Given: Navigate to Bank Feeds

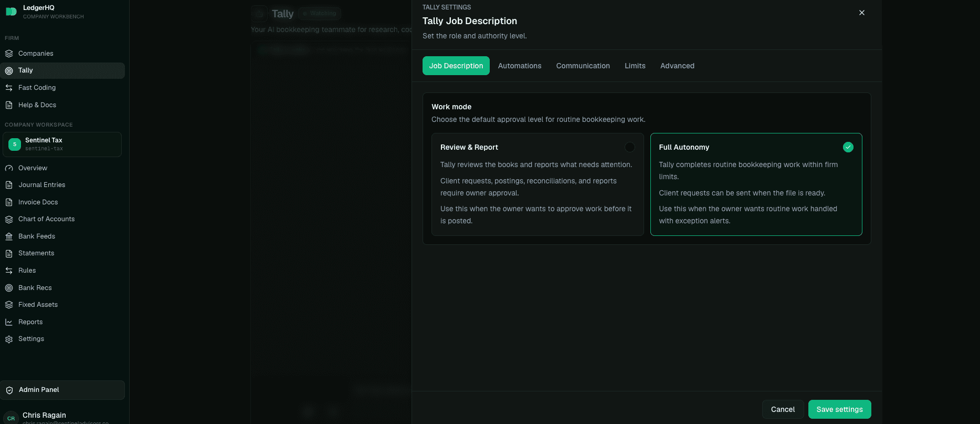Looking at the screenshot, I should coord(62,236).
